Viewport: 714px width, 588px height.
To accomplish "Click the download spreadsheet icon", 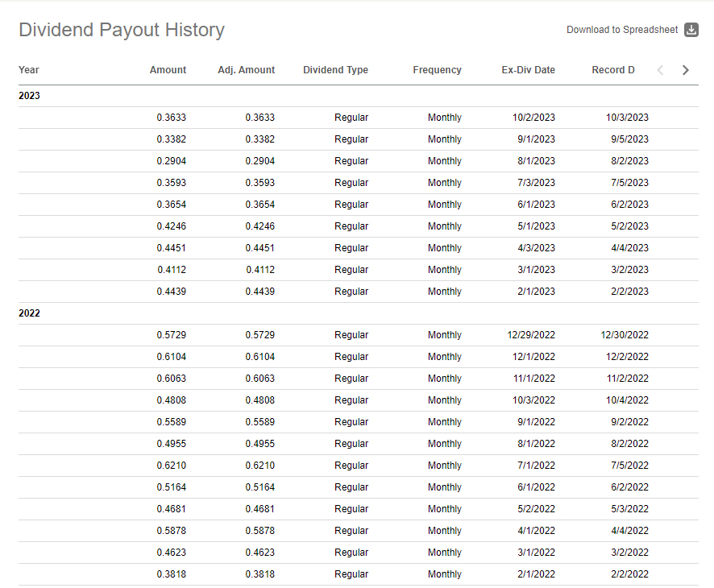I will pyautogui.click(x=691, y=30).
